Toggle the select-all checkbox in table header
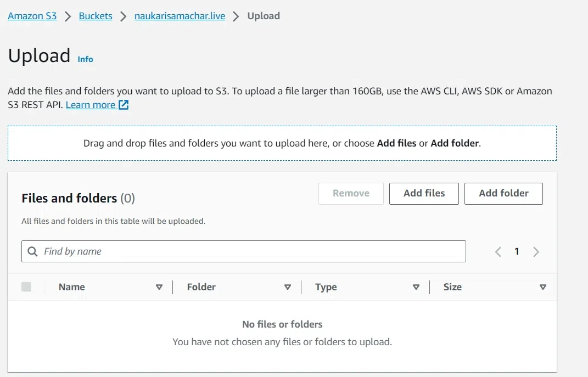This screenshot has height=377, width=588. tap(26, 286)
